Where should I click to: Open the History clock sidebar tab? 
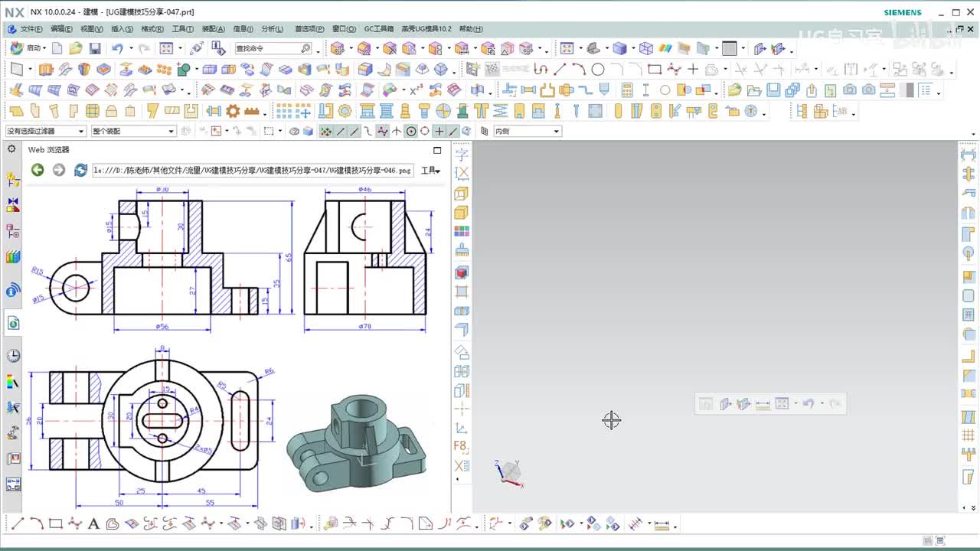pyautogui.click(x=13, y=355)
